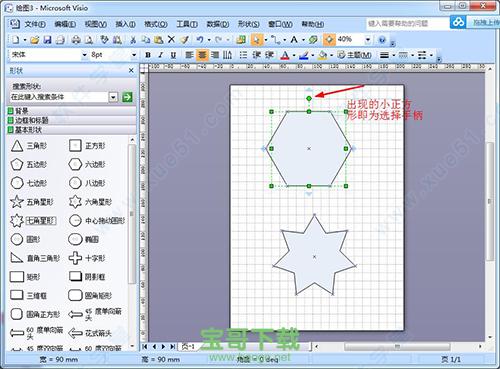Click the Undo arrow icon
500x369 pixels.
[200, 40]
